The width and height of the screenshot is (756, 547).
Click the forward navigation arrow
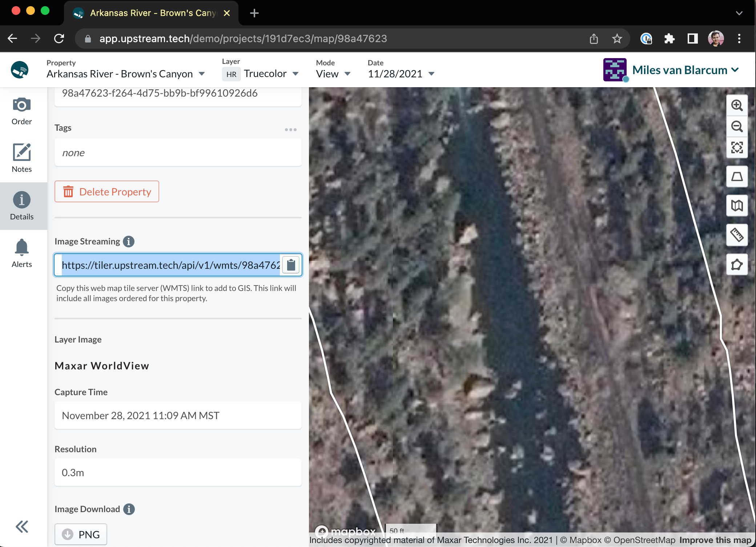(36, 39)
